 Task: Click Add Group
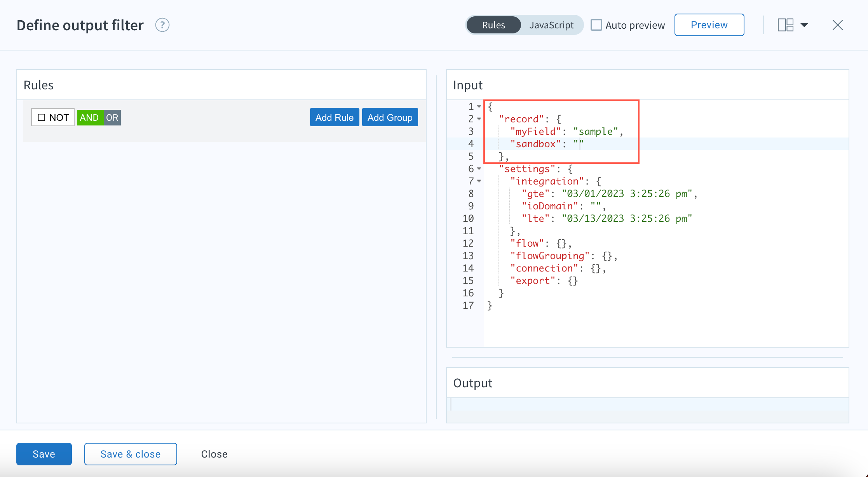pyautogui.click(x=390, y=117)
